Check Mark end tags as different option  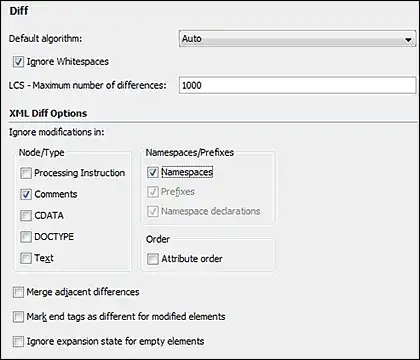pos(18,317)
